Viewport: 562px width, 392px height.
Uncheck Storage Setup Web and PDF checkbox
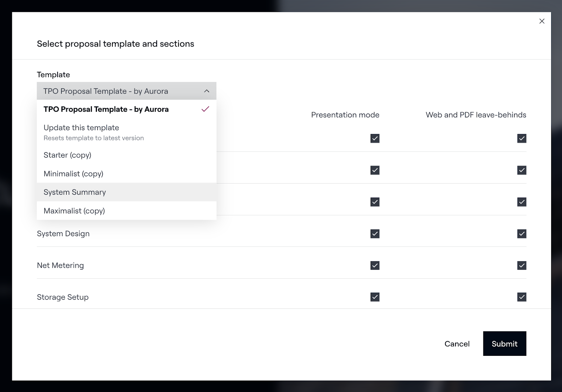tap(522, 297)
